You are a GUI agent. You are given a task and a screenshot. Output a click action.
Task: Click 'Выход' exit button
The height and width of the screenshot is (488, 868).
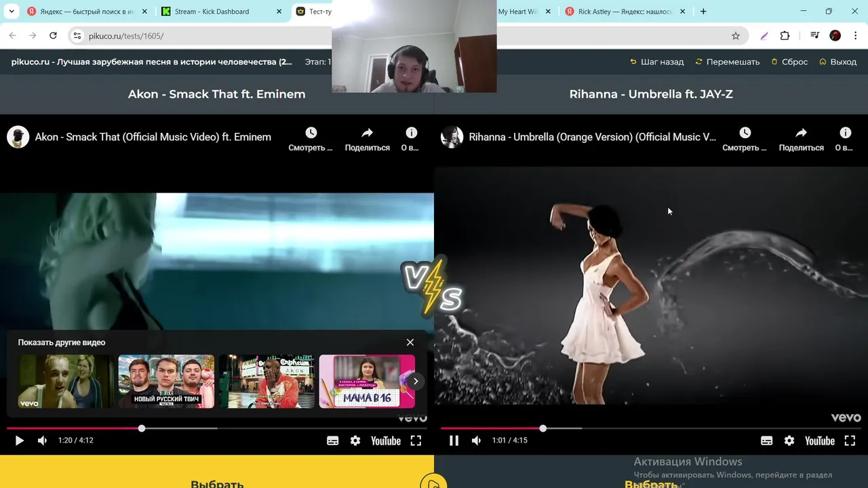tap(838, 62)
